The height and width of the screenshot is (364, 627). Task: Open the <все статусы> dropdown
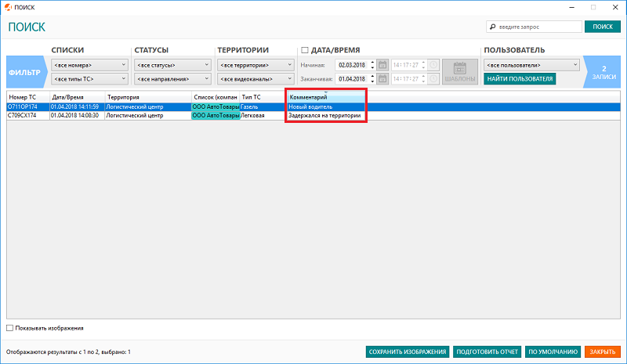(x=172, y=65)
